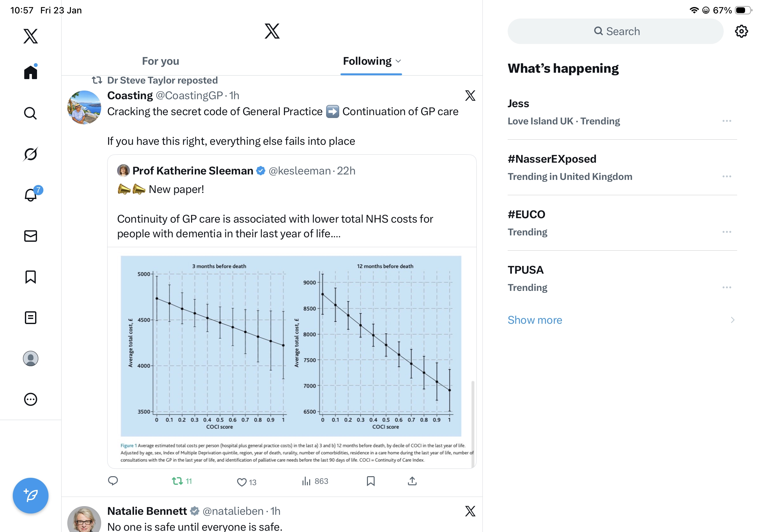Open the #EUCO trending topic
The image size is (762, 532).
coord(527,215)
